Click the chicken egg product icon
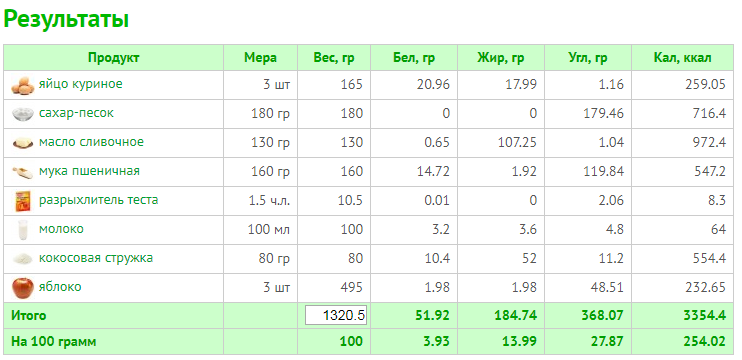 pos(23,85)
